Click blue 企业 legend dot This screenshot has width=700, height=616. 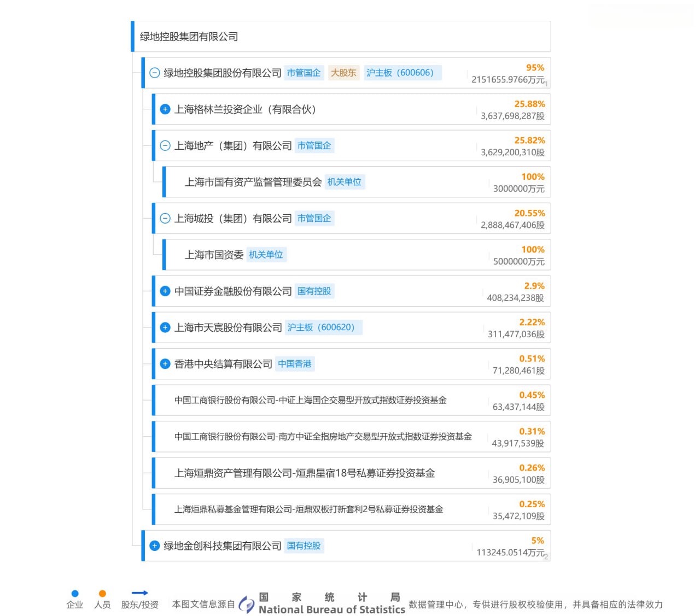point(75,594)
